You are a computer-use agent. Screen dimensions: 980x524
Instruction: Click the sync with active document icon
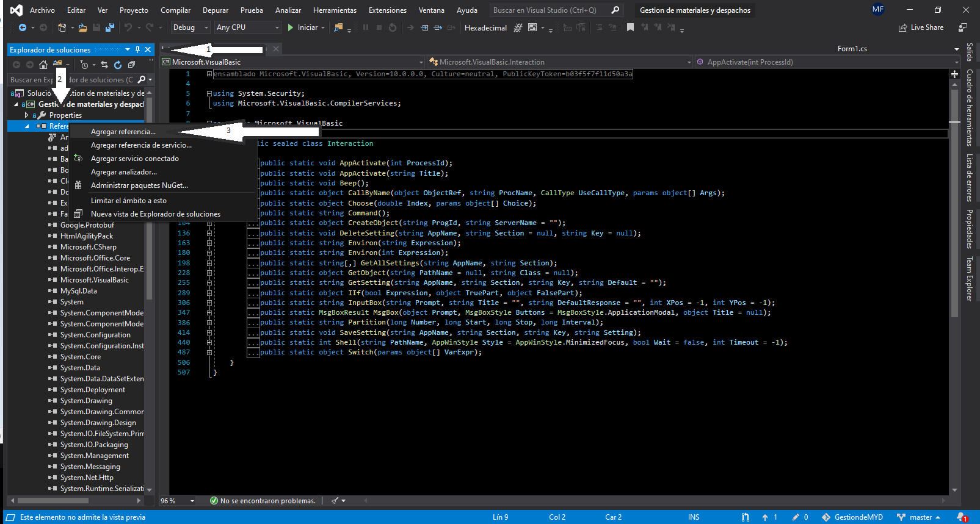(x=104, y=65)
